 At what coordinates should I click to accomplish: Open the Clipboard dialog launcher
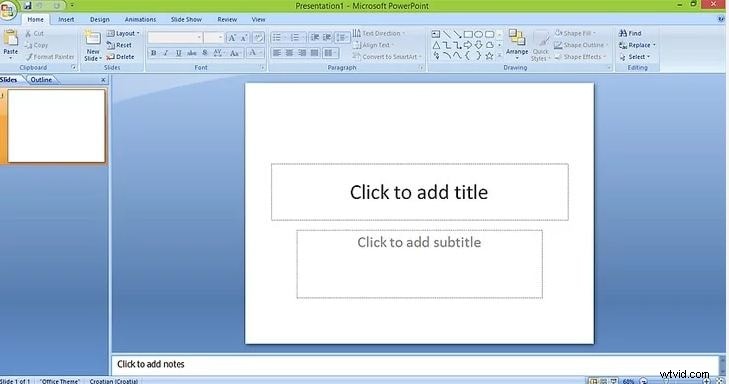tap(73, 68)
